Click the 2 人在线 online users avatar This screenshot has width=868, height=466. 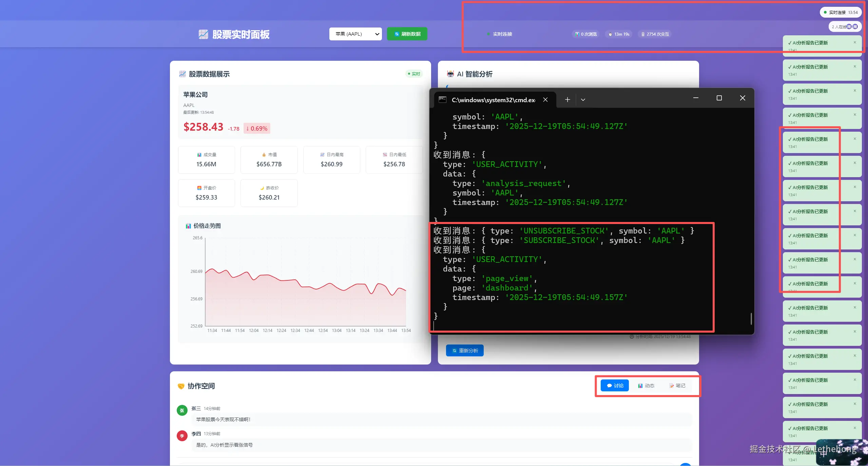(849, 26)
